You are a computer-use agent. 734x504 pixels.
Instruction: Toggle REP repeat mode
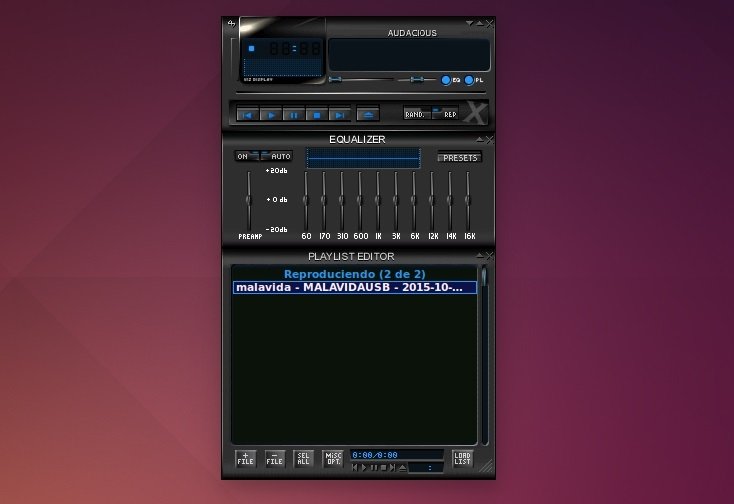pos(445,114)
